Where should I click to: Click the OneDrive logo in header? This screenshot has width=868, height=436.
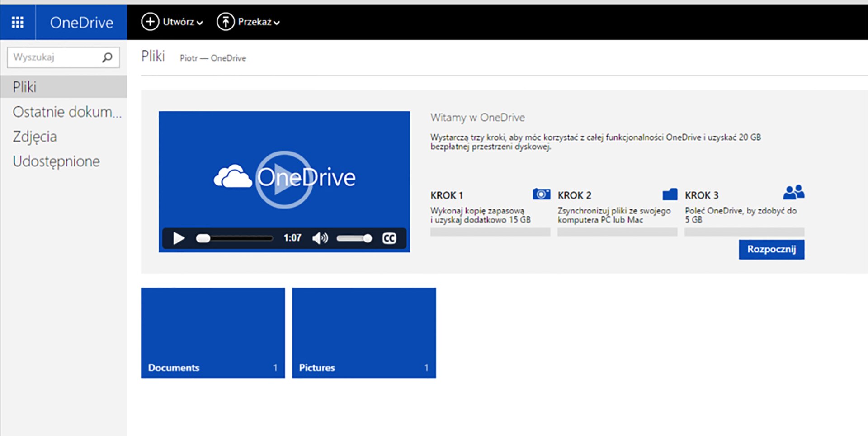pyautogui.click(x=81, y=22)
